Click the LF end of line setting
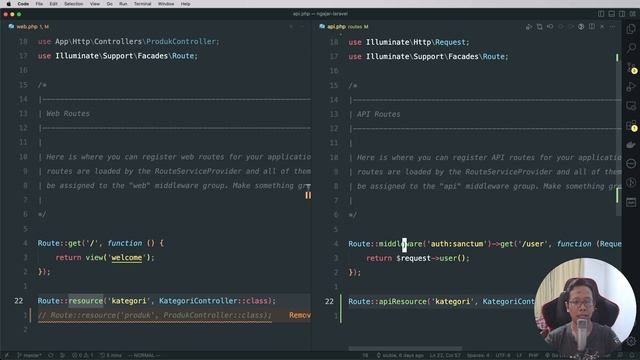 click(519, 356)
